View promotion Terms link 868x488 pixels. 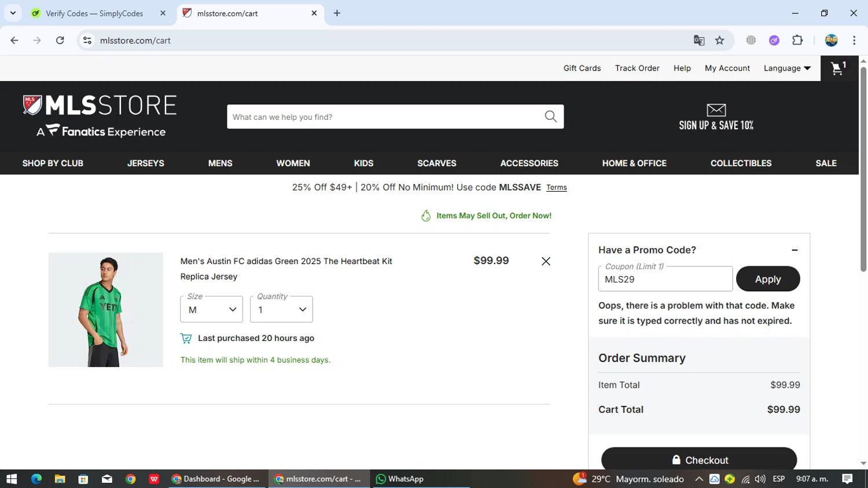[556, 188]
